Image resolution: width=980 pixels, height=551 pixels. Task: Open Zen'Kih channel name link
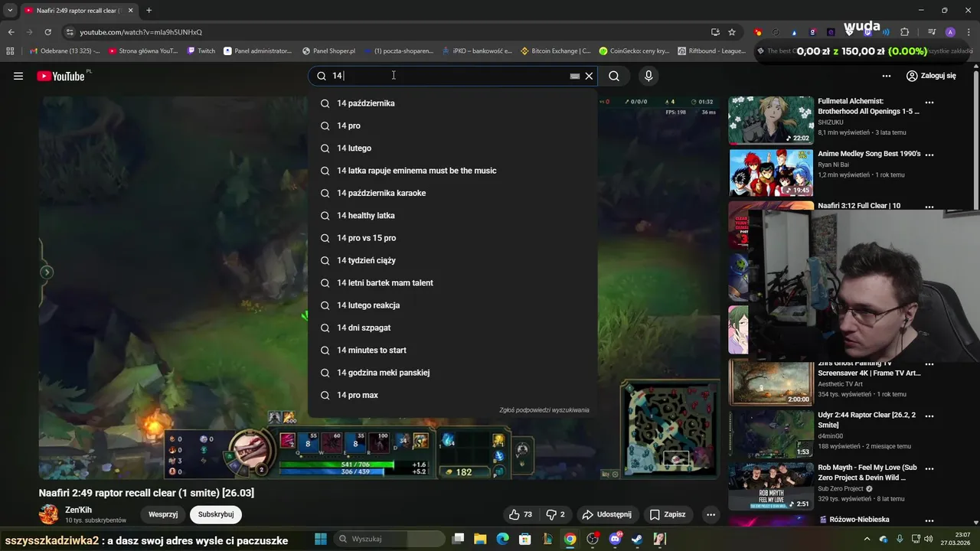(x=78, y=510)
